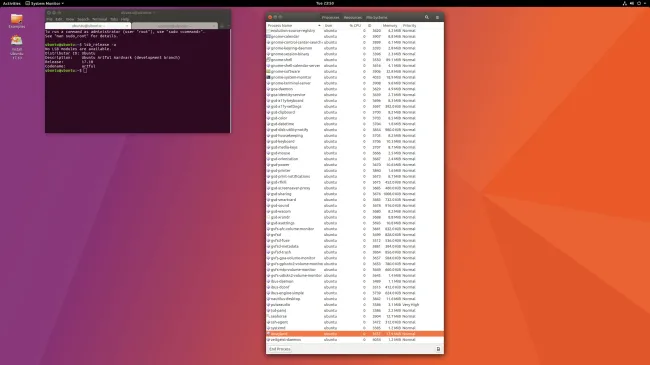650x365 pixels.
Task: Switch to File Systems tab
Action: click(376, 17)
